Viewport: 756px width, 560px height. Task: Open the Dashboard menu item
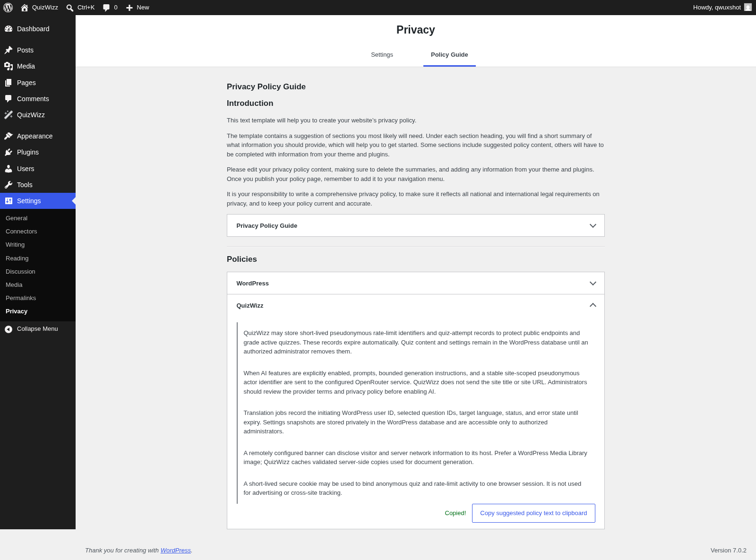[x=38, y=29]
